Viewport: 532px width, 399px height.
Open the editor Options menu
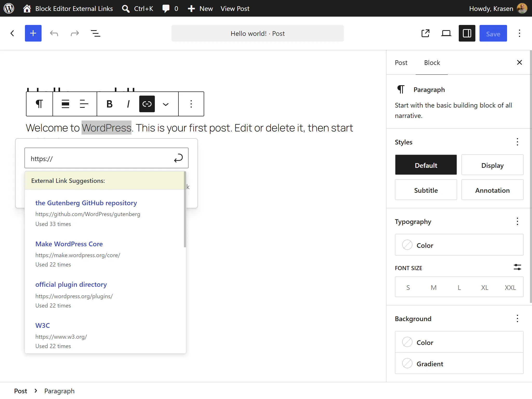(x=520, y=33)
